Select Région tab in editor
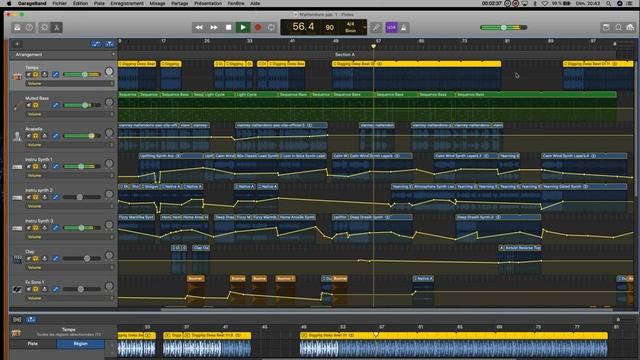 (x=80, y=344)
